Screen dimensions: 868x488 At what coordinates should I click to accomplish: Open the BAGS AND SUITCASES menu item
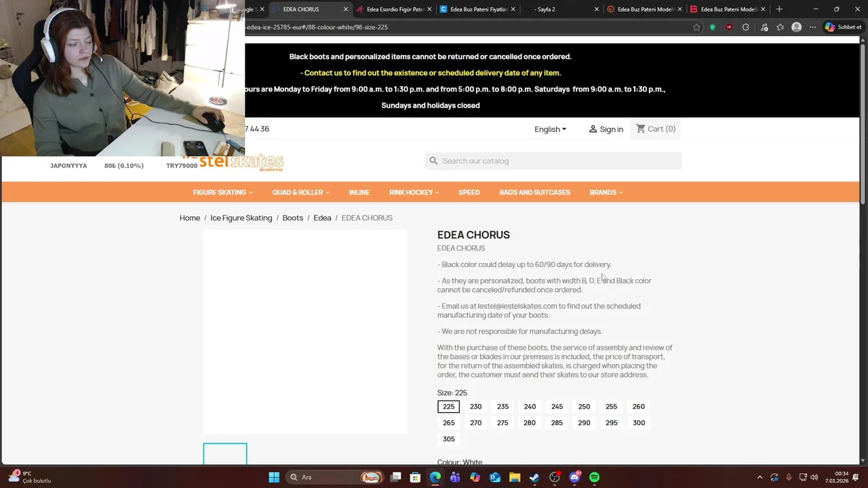[x=535, y=192]
